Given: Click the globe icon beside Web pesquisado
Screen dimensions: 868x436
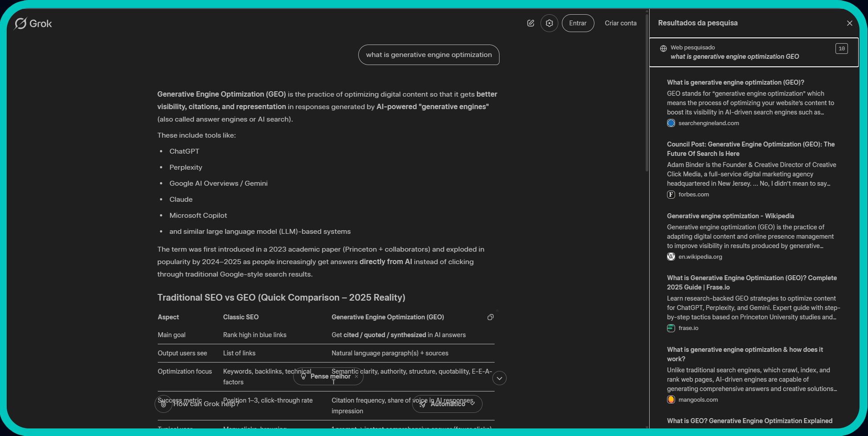Looking at the screenshot, I should coord(663,48).
